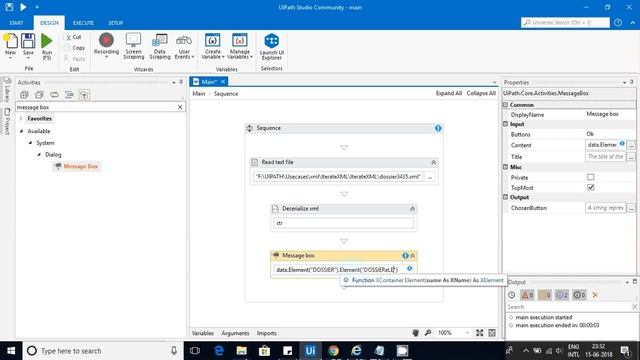Collapse the Available tree node
This screenshot has width=640, height=360.
pos(21,131)
